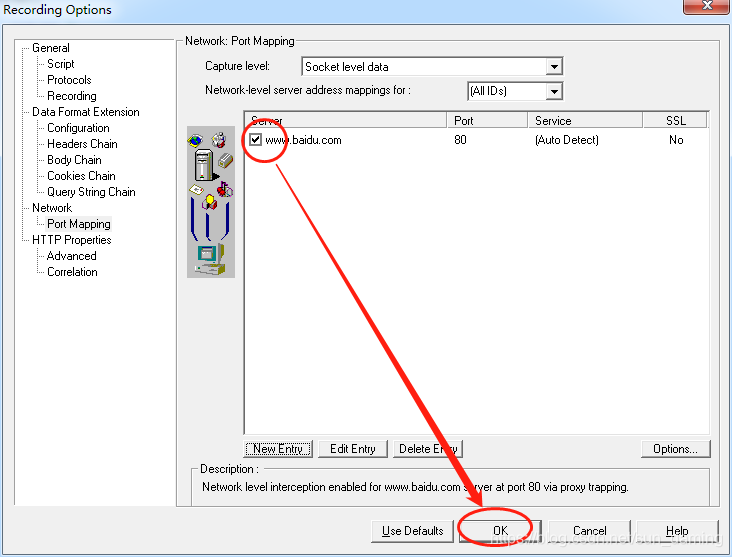Viewport: 732px width, 557px height.
Task: Click the (Auto Detect) service cell
Action: (567, 140)
